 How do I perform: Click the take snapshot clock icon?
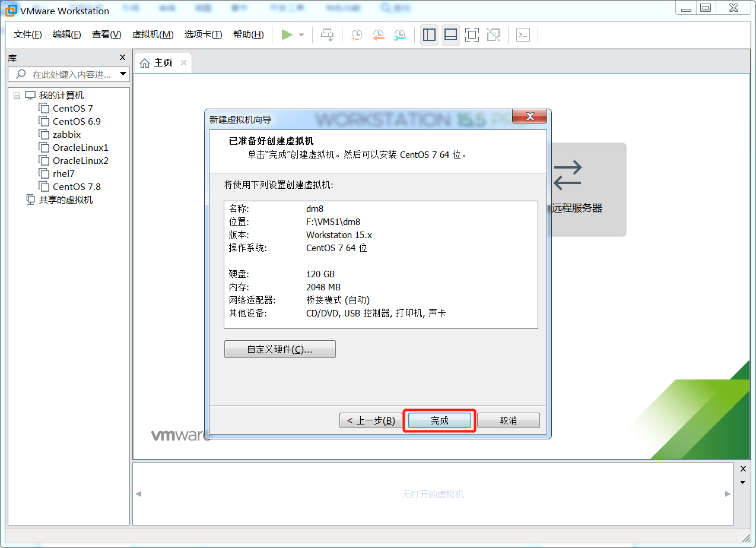356,35
